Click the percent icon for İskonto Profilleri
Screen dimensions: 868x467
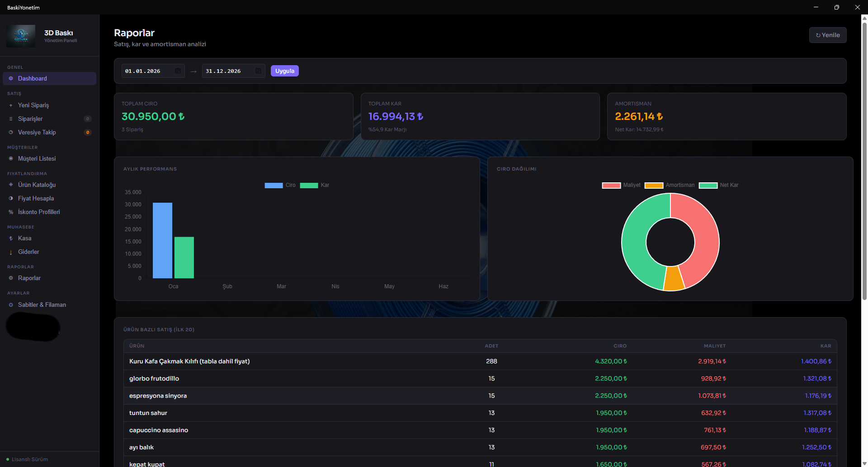[11, 212]
